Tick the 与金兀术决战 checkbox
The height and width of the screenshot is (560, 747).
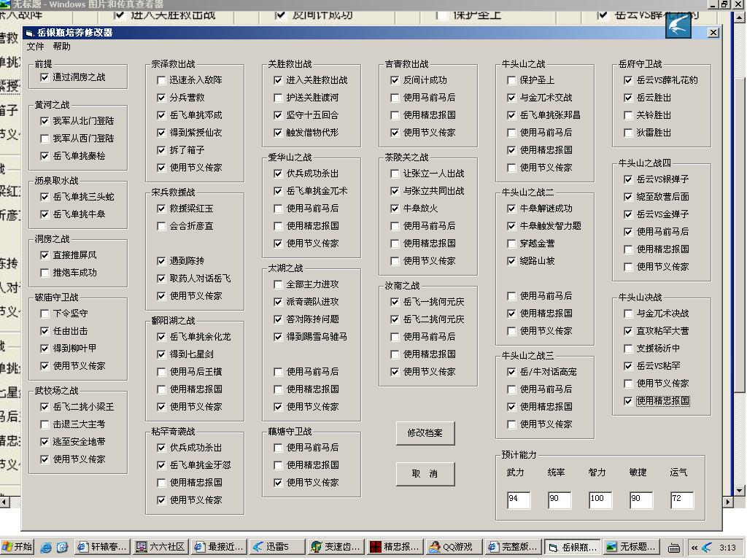pos(629,314)
